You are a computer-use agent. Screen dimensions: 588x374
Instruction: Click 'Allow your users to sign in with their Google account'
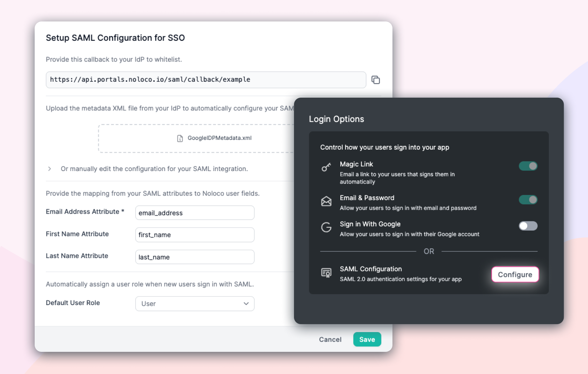click(x=409, y=234)
